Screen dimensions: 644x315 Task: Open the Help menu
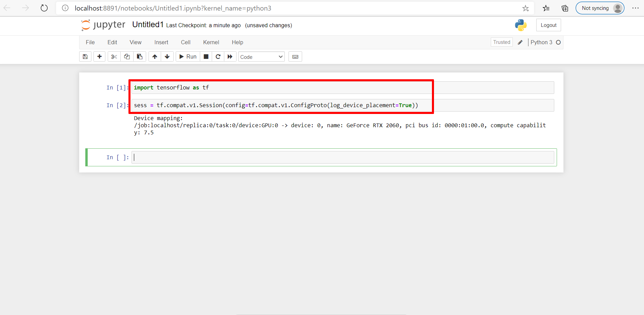(237, 42)
